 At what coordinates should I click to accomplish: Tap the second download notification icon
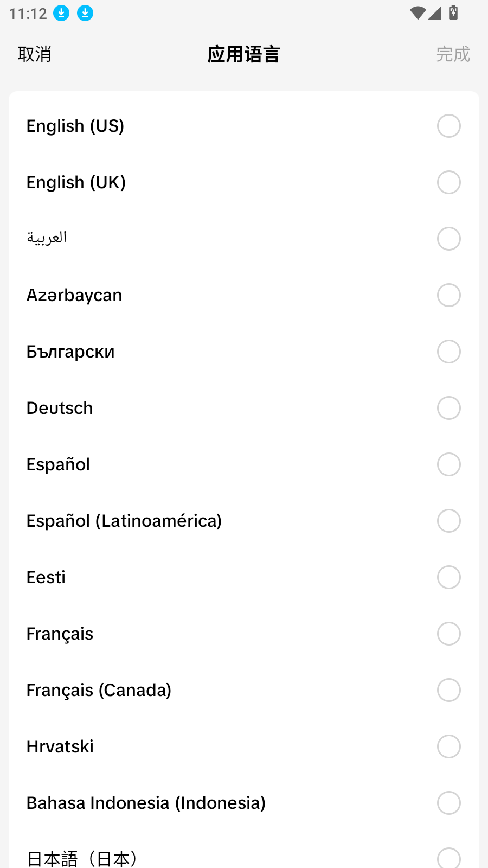coord(85,13)
